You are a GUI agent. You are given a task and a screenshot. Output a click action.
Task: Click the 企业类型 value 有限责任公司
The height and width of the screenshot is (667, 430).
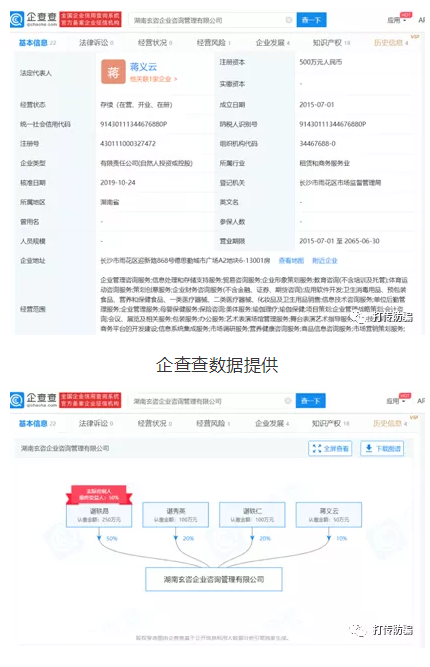pos(146,163)
